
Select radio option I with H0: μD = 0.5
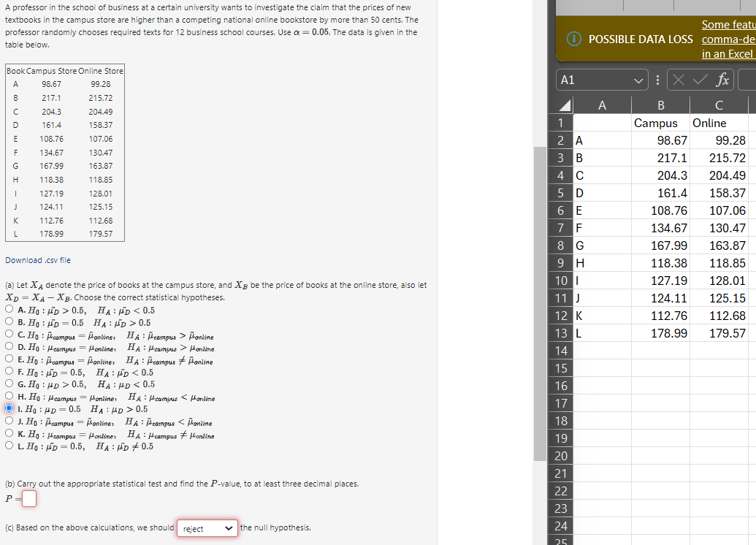click(8, 409)
